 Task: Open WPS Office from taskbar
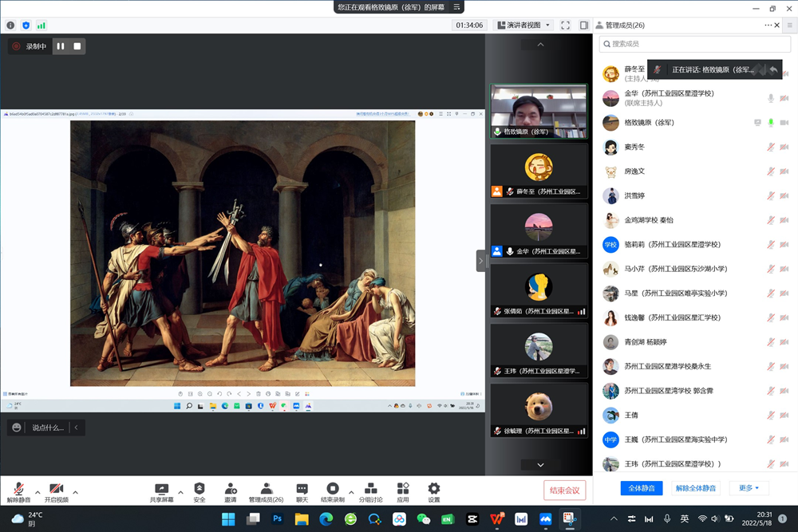tap(496, 518)
